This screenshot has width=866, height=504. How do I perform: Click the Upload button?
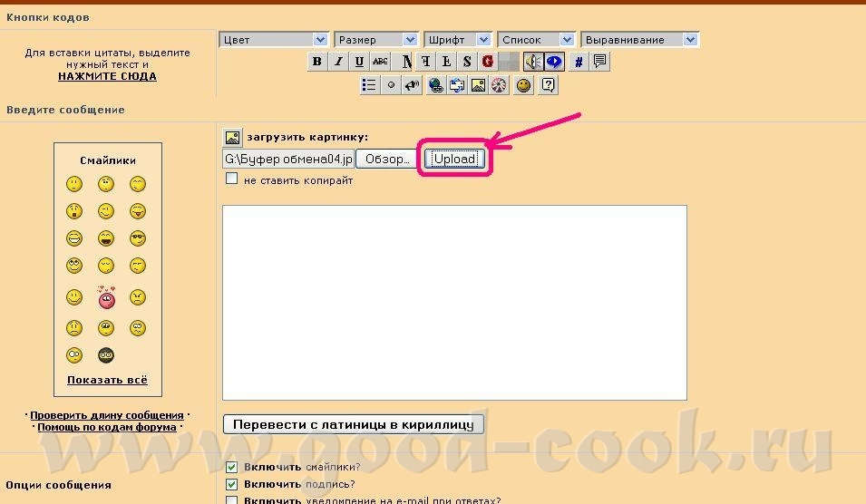pyautogui.click(x=454, y=159)
